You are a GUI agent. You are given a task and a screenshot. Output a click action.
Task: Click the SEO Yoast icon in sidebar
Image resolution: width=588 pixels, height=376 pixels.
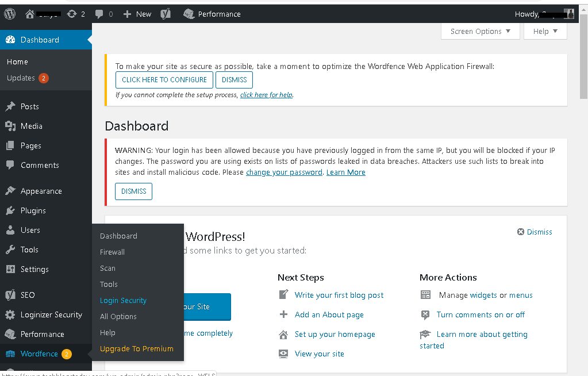click(10, 295)
